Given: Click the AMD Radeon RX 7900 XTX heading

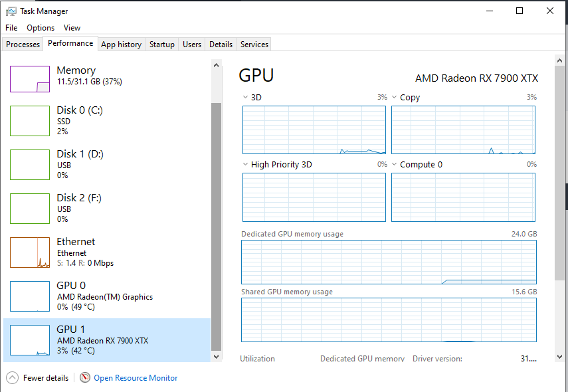Looking at the screenshot, I should [476, 78].
